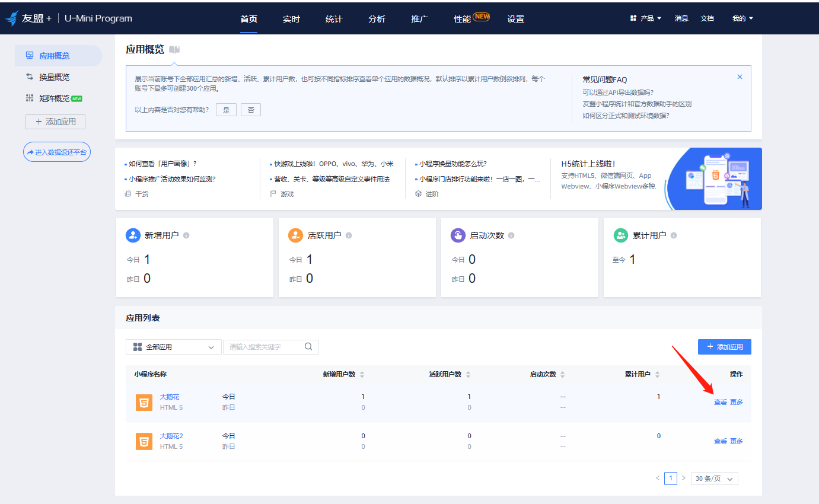Screen dimensions: 819x504
Task: Open article 小程序门店排行功能来啦
Action: click(479, 179)
